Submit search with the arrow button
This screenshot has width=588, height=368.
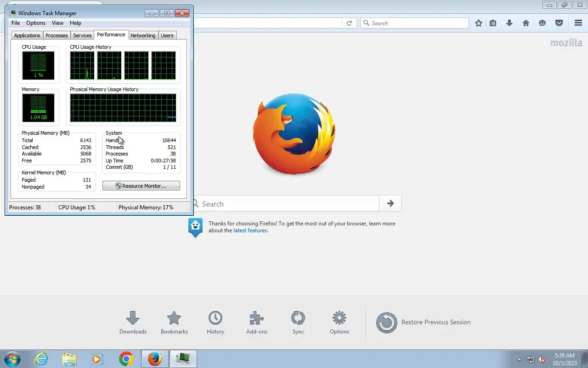[x=390, y=203]
